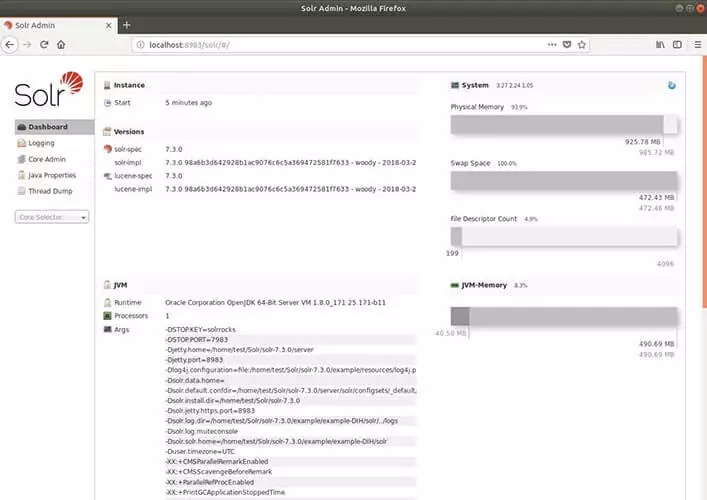Expand the Core Selector dropdown
This screenshot has width=707, height=500.
point(52,217)
